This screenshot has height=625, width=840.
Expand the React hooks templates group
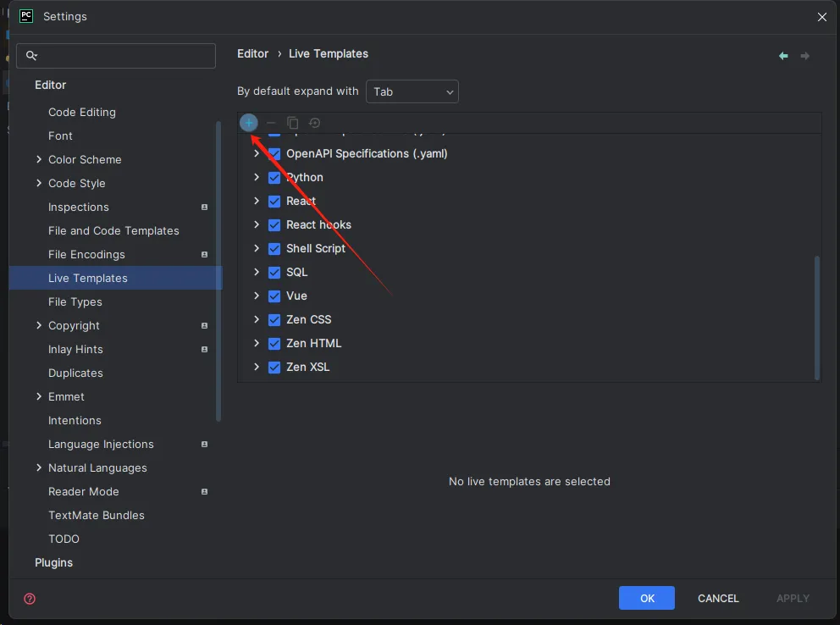point(257,224)
